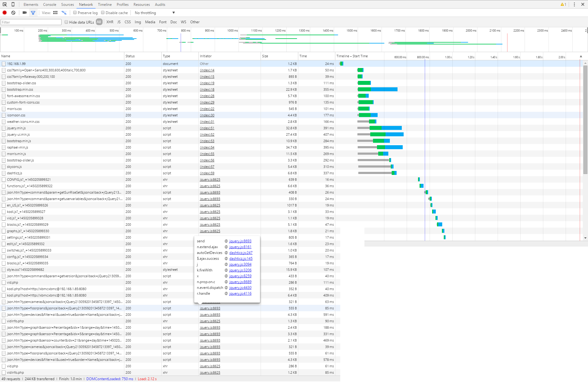The height and width of the screenshot is (382, 588).
Task: Enable the Disable cache checkbox
Action: [x=103, y=13]
